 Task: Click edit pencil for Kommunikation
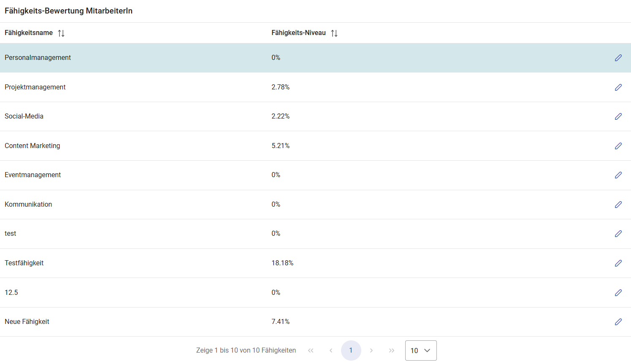[618, 205]
